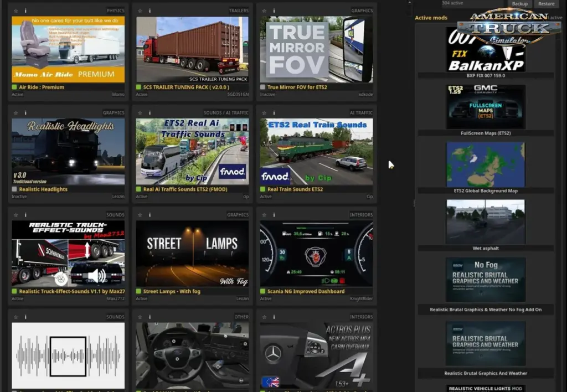The width and height of the screenshot is (567, 392).
Task: Select the Street Lamps With Fog image
Action: (x=192, y=254)
